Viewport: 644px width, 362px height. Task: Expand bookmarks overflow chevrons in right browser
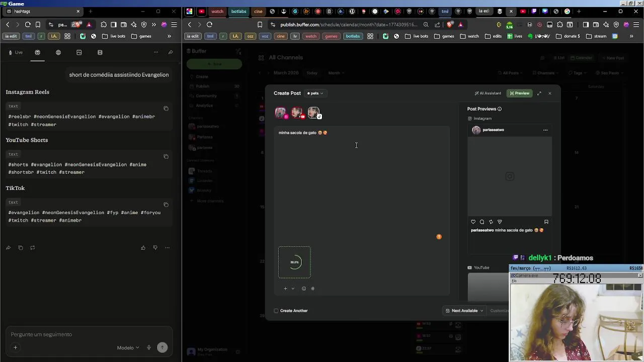click(631, 36)
